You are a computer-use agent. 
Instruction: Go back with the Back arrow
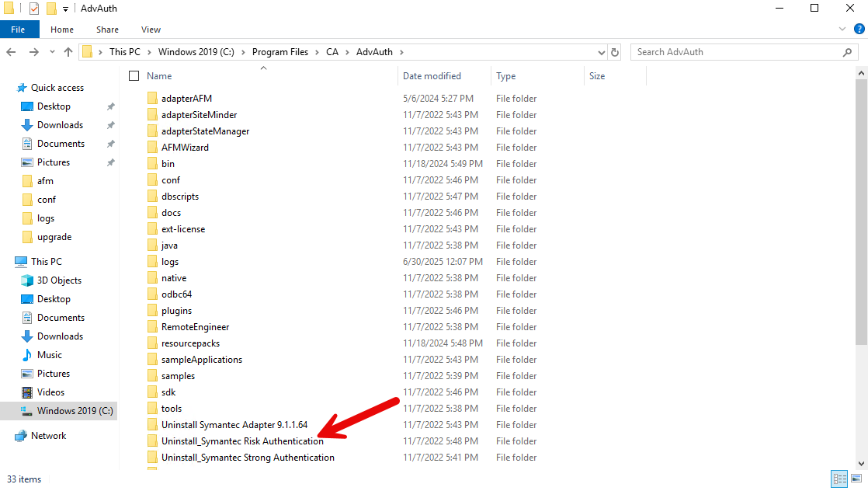(11, 52)
